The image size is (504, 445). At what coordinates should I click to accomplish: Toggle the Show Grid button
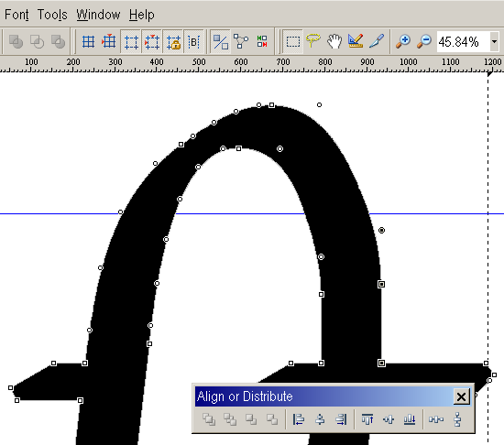[88, 42]
